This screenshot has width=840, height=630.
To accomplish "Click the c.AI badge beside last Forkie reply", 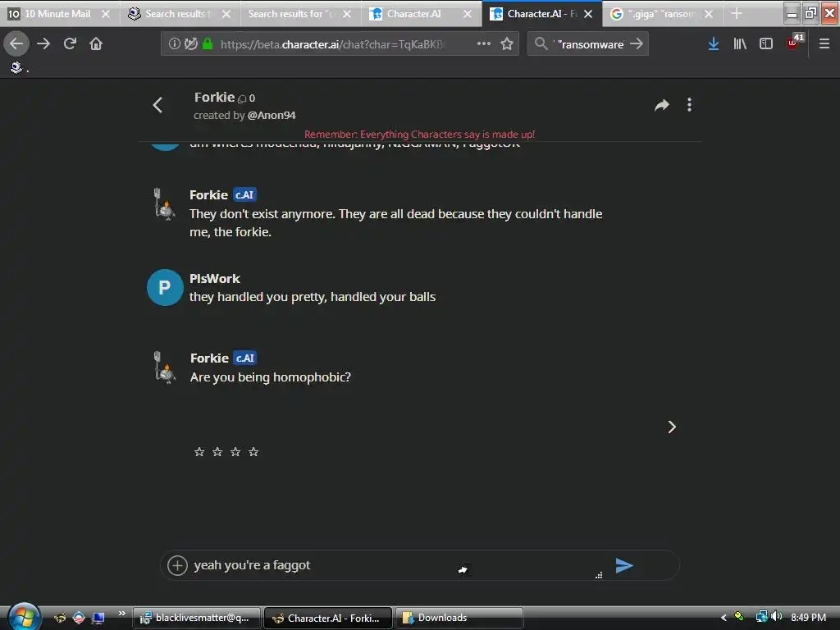I will 244,358.
